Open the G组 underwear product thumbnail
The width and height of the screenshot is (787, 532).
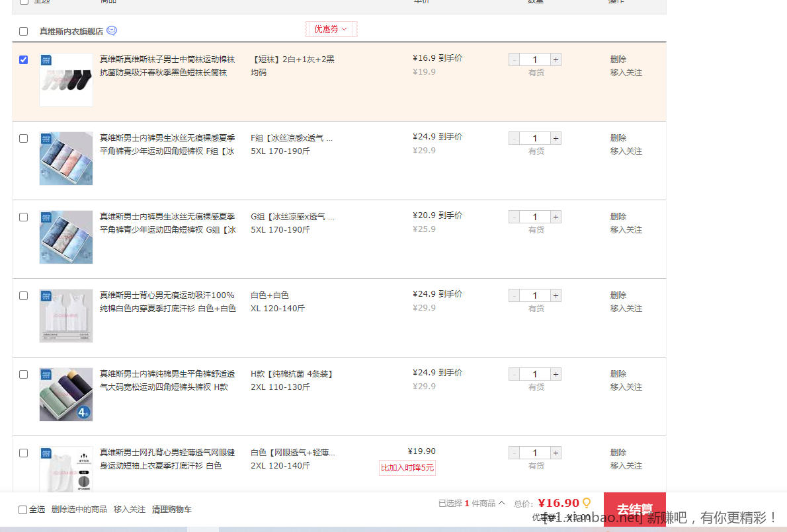66,237
